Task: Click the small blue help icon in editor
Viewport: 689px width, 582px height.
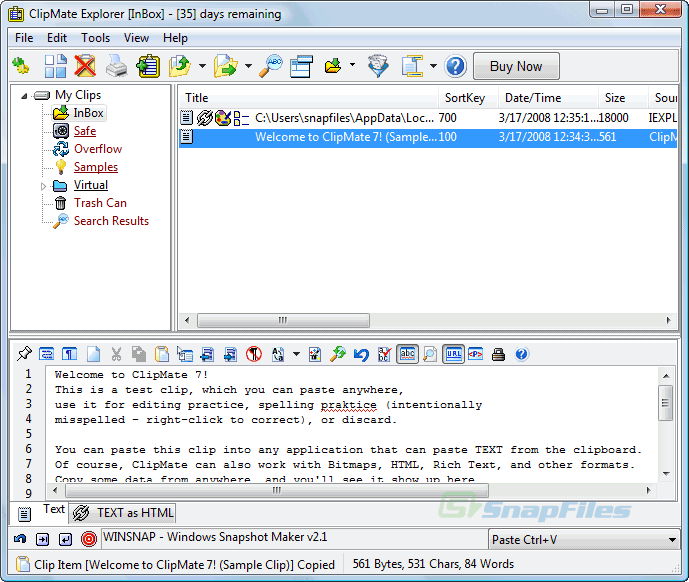Action: click(x=522, y=354)
